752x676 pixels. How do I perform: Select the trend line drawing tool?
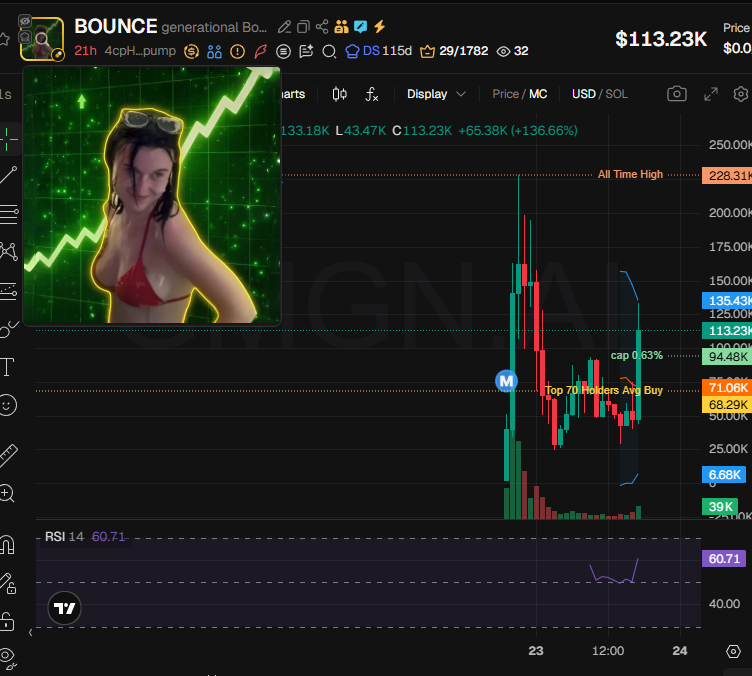click(8, 175)
